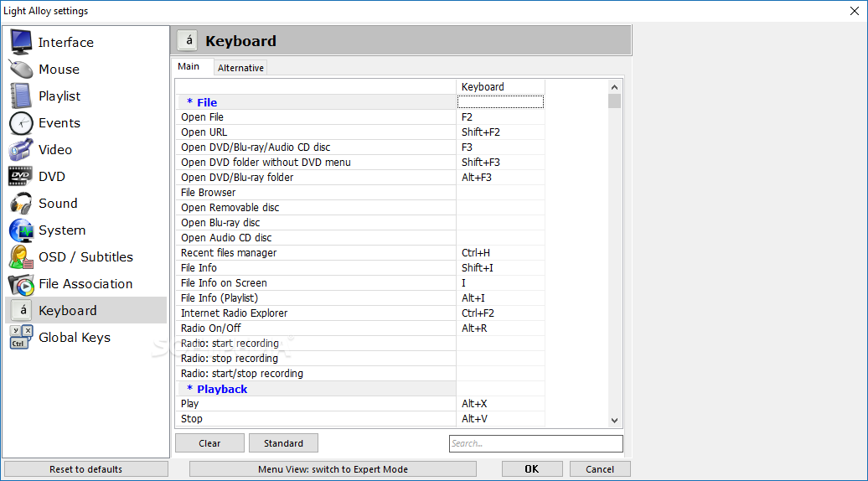Select the * File section header
Screen dimensions: 868x481
click(x=316, y=102)
